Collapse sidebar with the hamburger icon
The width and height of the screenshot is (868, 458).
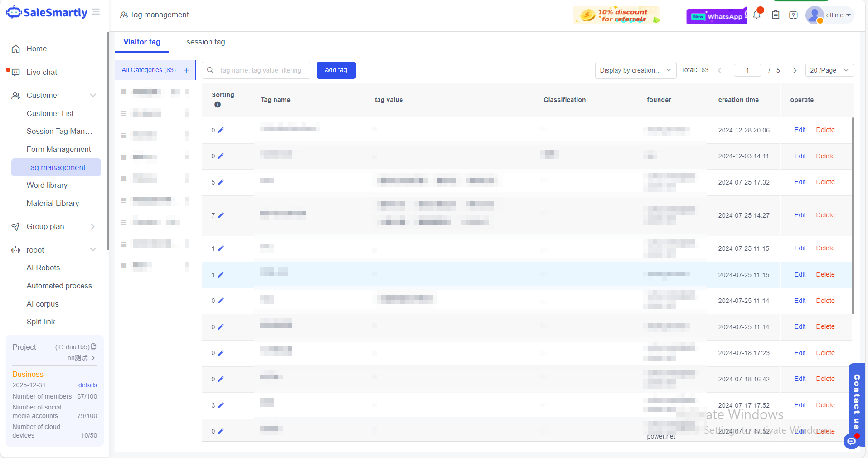coord(96,12)
